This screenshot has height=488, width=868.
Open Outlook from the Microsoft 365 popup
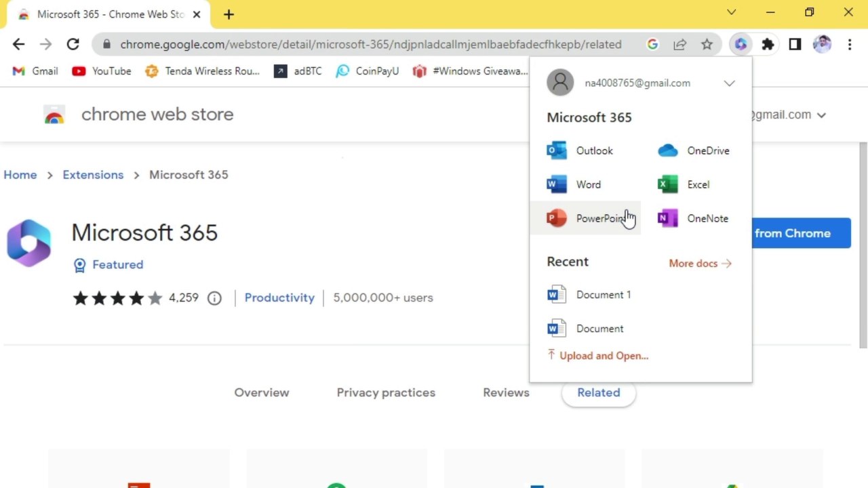coord(580,150)
